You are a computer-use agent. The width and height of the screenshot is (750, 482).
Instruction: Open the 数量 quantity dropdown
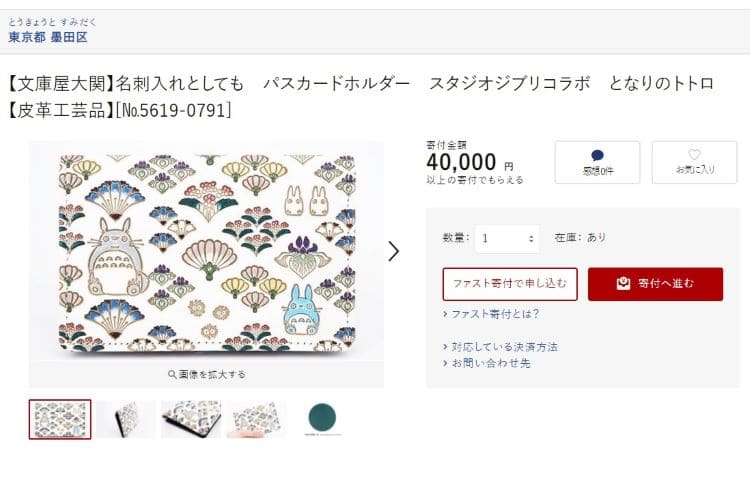tap(507, 238)
